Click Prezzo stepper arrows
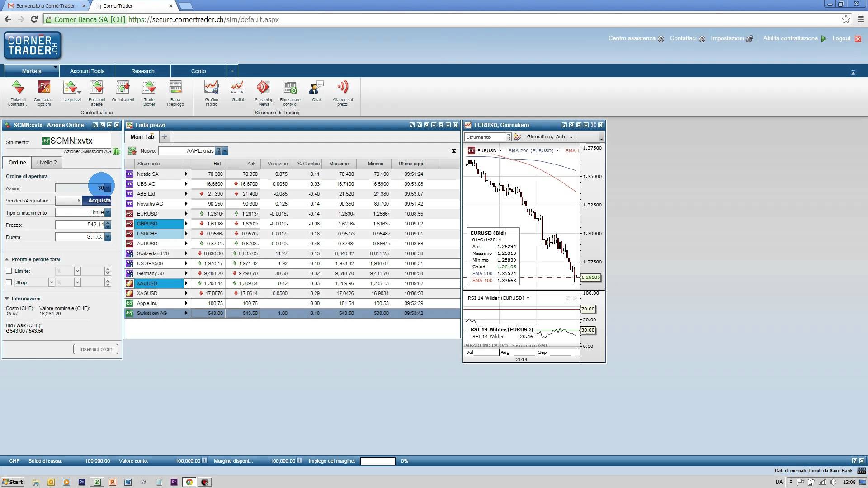 pyautogui.click(x=108, y=225)
